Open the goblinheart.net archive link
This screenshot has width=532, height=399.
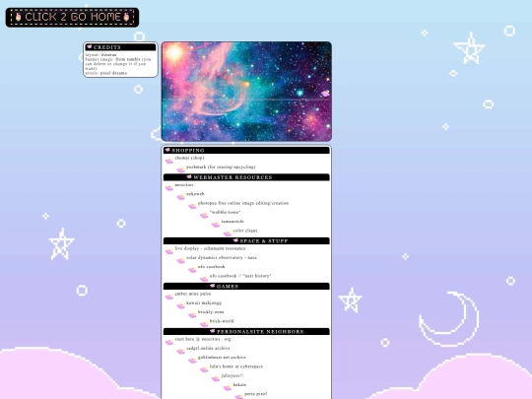(x=222, y=358)
